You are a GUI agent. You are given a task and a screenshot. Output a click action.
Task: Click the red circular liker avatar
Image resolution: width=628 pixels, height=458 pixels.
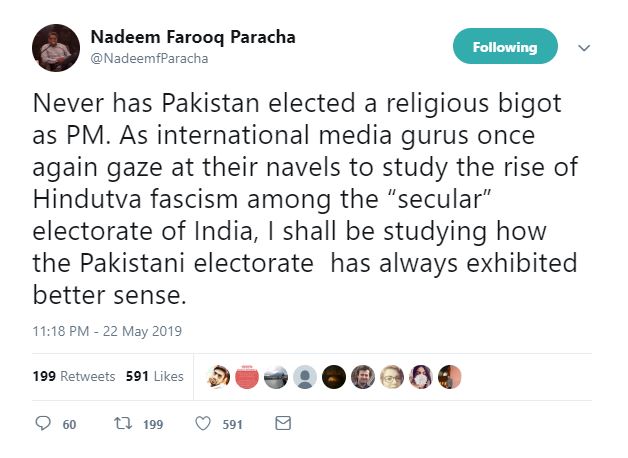pyautogui.click(x=248, y=376)
